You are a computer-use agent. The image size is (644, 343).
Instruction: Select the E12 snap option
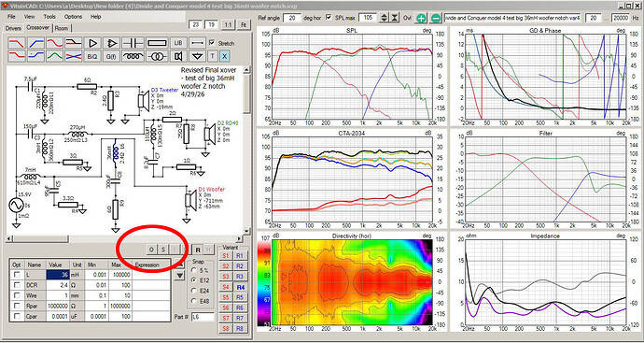point(194,280)
